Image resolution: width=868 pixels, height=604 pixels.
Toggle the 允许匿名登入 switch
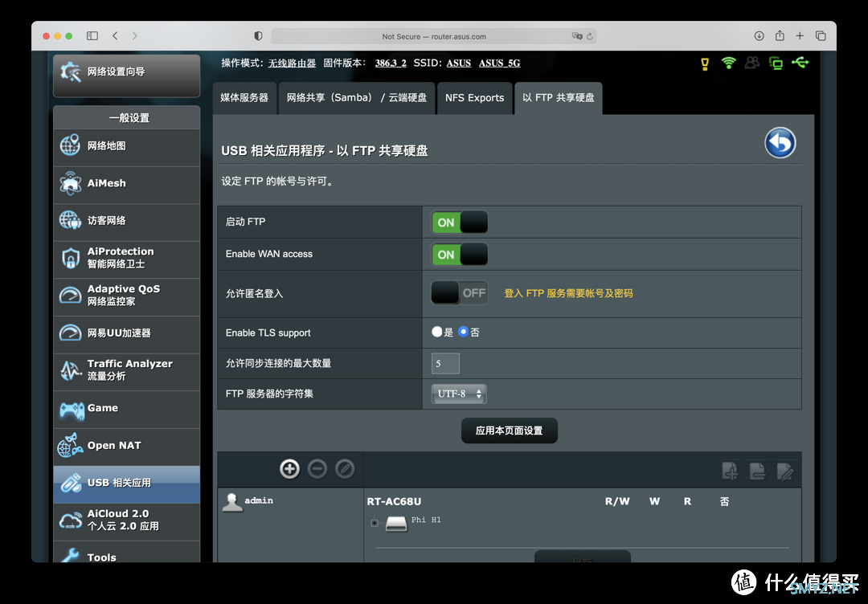(x=460, y=293)
